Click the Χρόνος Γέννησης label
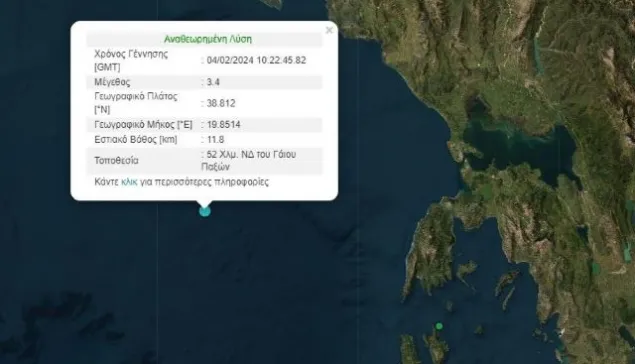Screen dimensions: 635x364 (131, 54)
